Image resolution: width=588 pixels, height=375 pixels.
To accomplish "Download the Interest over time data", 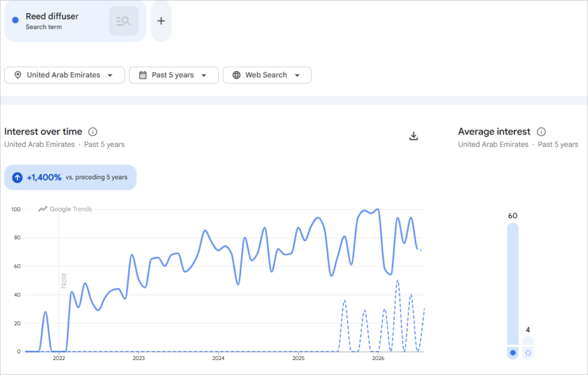I will click(x=413, y=136).
